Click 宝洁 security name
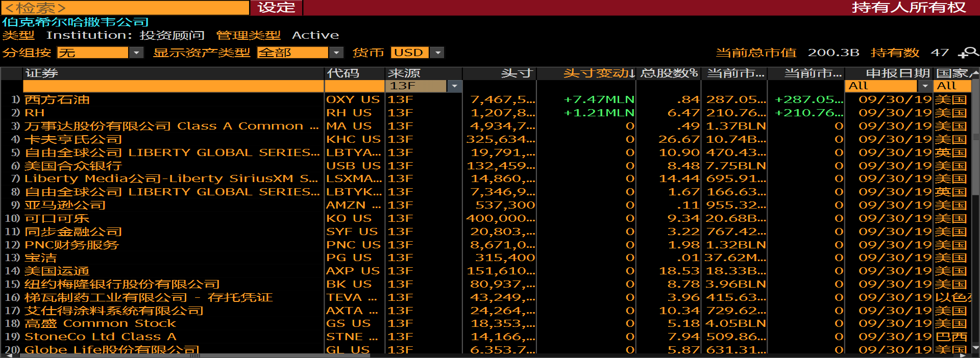Viewport: 980px width, 358px height. pos(41,258)
